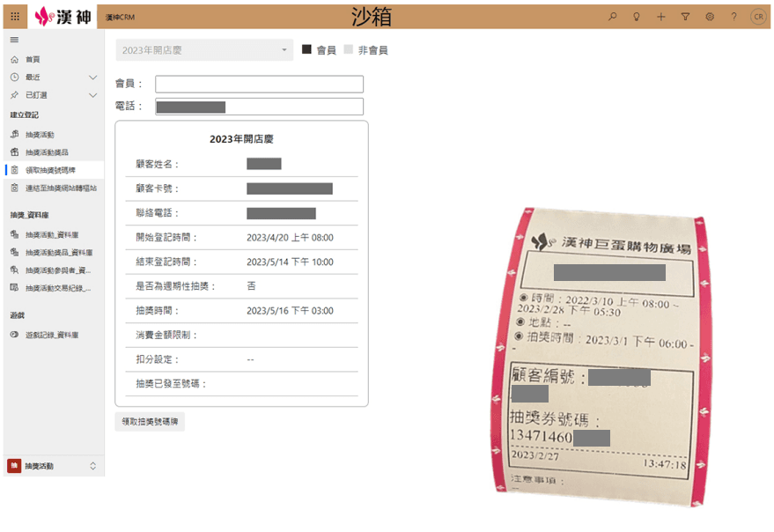Click the 已釘選 pin icon
Viewport: 774px width, 532px height.
pos(14,95)
